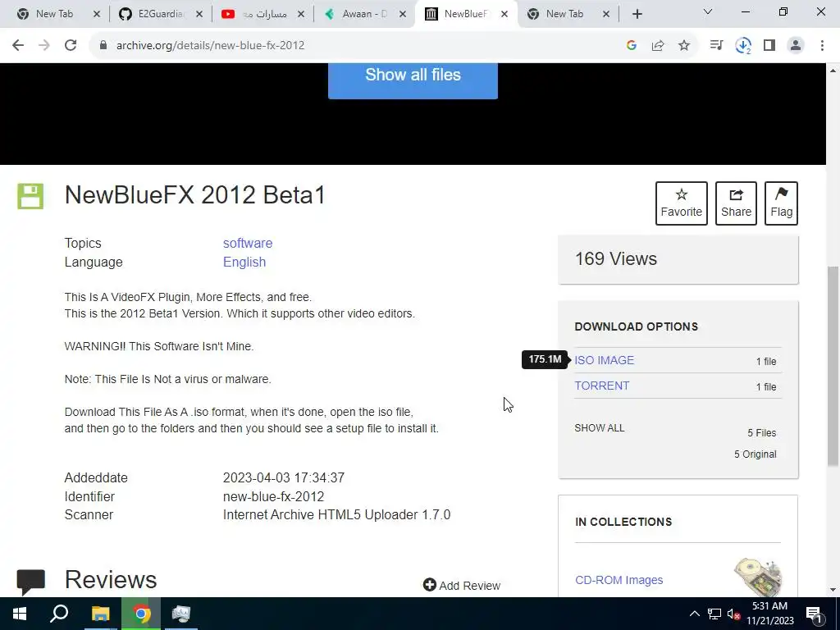The width and height of the screenshot is (840, 630).
Task: Click the muted volume tray icon
Action: point(733,614)
